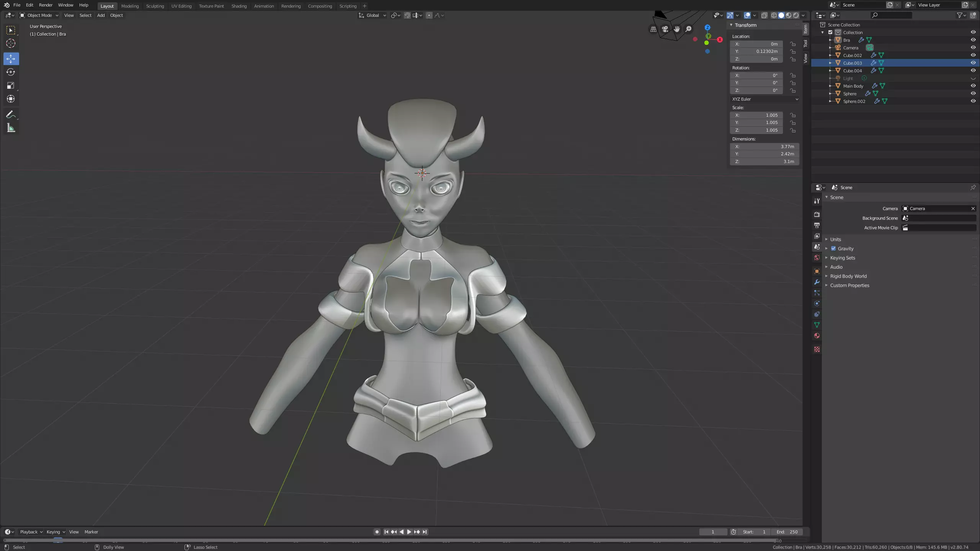
Task: Switch to material preview shading
Action: click(x=789, y=15)
